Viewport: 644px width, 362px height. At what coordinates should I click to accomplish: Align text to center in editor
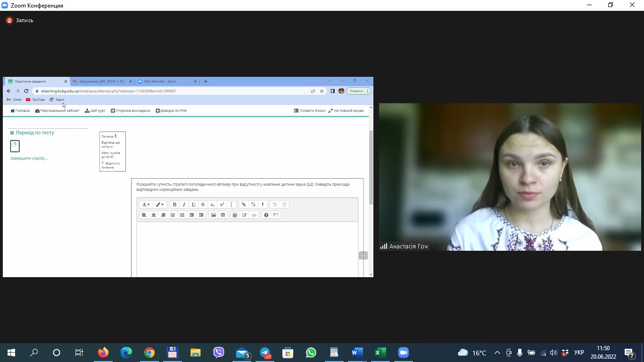coord(153,215)
